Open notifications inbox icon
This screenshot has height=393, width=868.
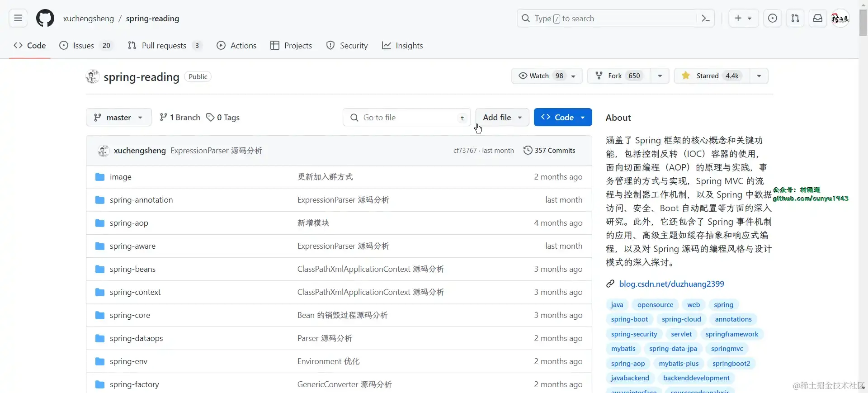(818, 19)
